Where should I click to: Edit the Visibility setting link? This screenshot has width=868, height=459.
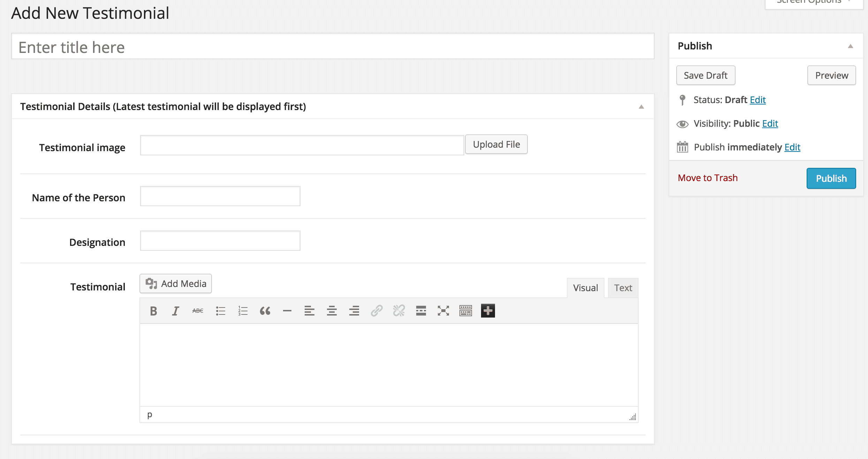coord(770,124)
